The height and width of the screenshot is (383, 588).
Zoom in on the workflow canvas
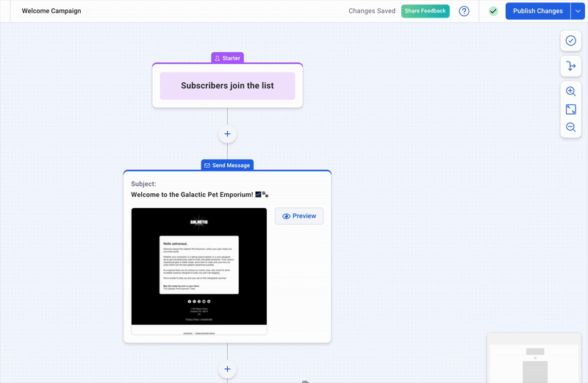coord(570,92)
